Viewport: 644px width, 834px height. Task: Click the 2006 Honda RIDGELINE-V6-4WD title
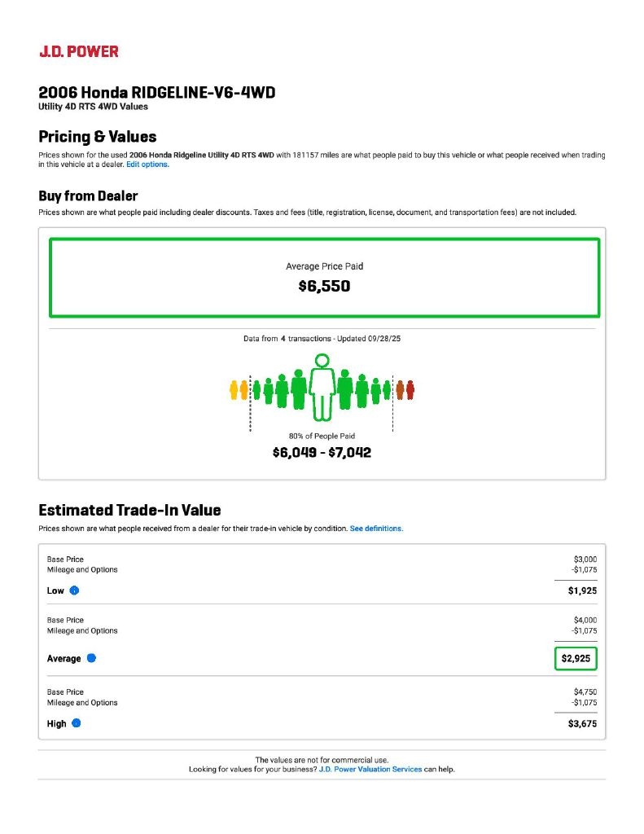click(156, 93)
